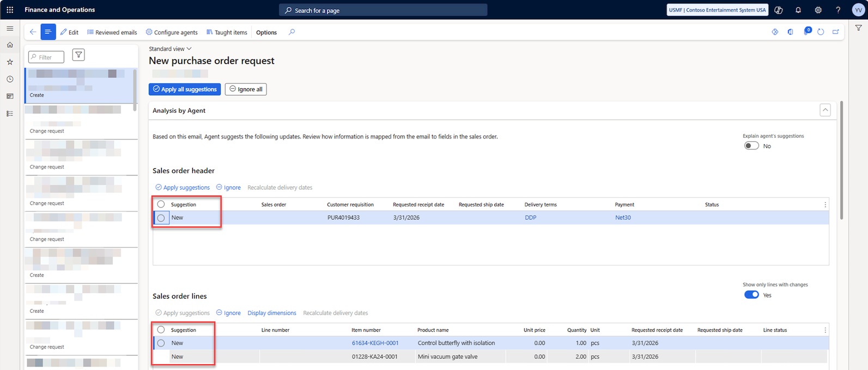Select the radio button on the New header row
868x370 pixels.
161,218
